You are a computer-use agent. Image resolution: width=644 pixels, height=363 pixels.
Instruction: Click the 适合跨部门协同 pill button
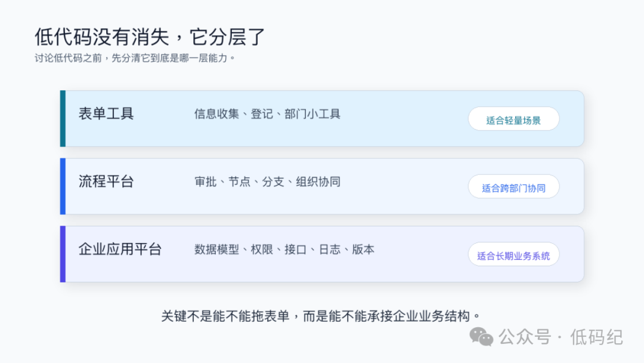click(513, 187)
